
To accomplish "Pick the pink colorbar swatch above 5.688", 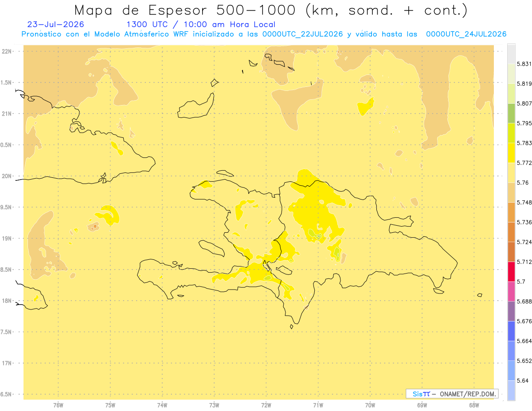I will (x=511, y=291).
